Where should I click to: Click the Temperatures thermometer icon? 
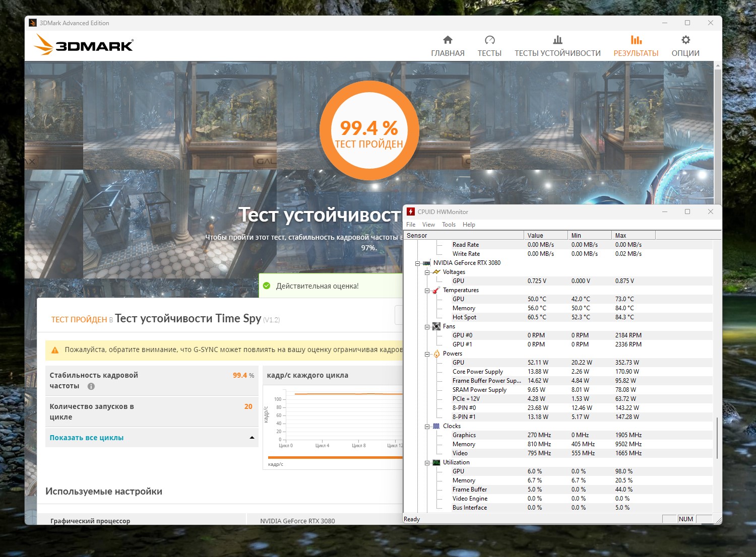pyautogui.click(x=436, y=290)
